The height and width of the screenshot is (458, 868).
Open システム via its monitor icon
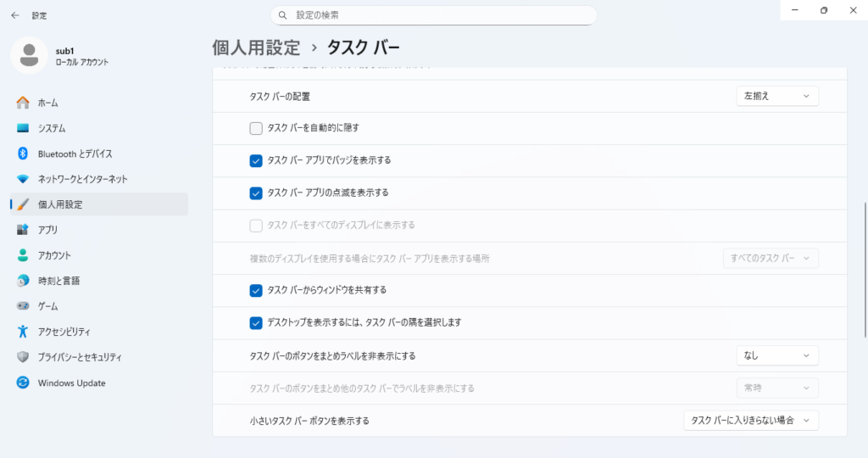pyautogui.click(x=23, y=128)
